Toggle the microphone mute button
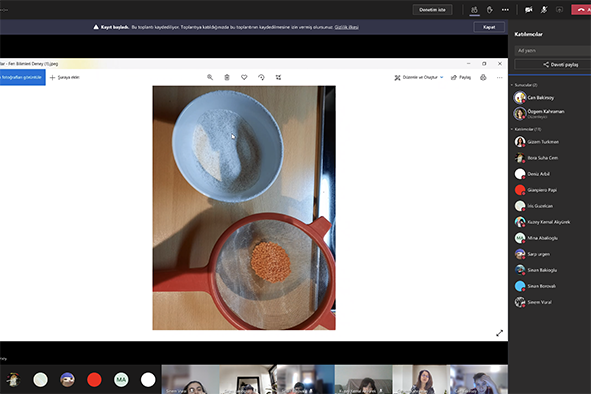 (x=544, y=10)
